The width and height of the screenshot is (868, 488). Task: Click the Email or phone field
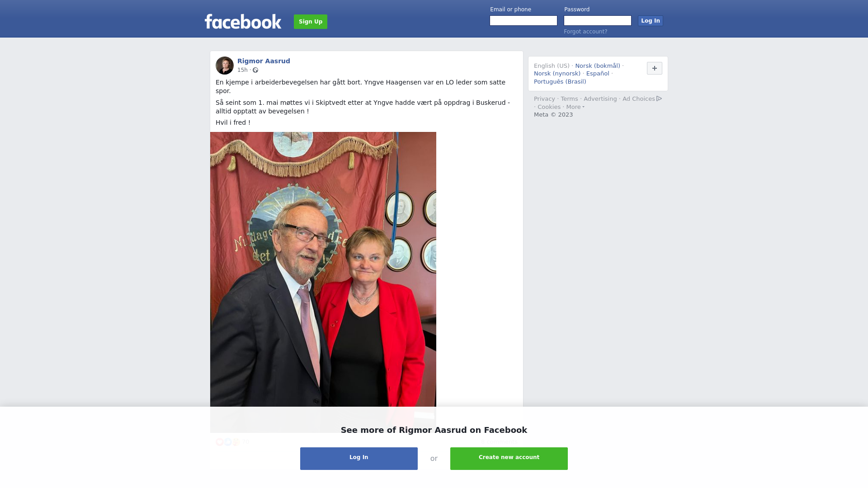[x=524, y=21]
